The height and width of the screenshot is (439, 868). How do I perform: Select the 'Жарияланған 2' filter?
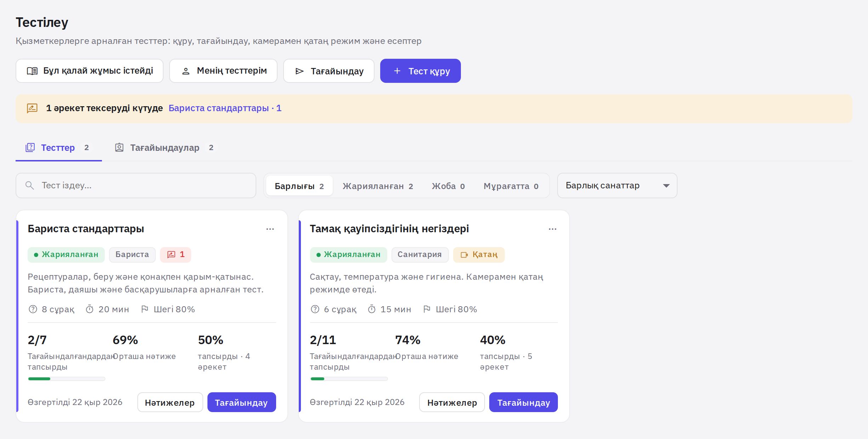pyautogui.click(x=378, y=186)
